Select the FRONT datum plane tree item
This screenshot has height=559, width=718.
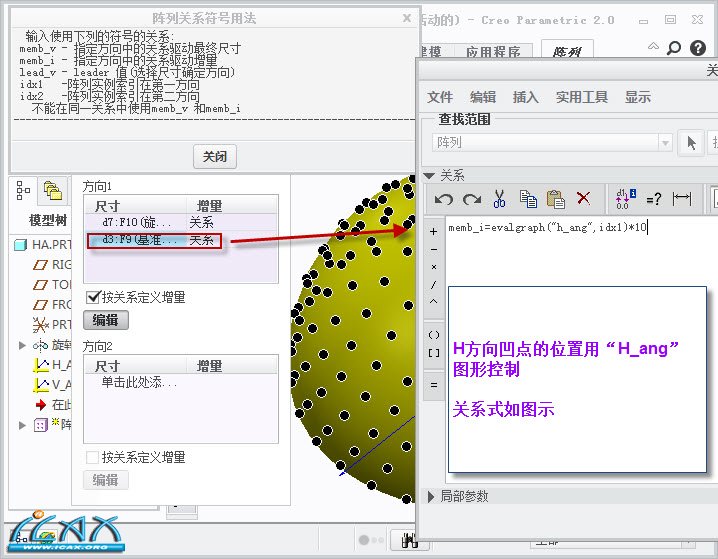[52, 305]
